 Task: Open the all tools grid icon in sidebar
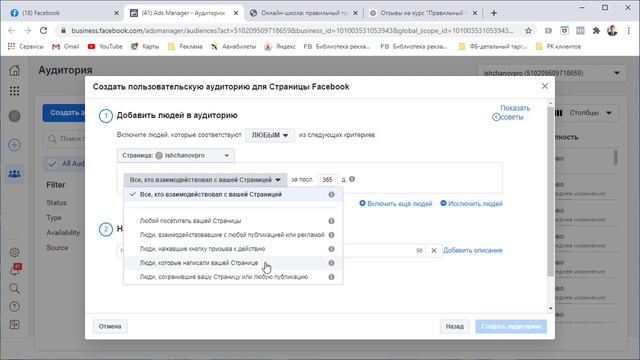pos(14,91)
